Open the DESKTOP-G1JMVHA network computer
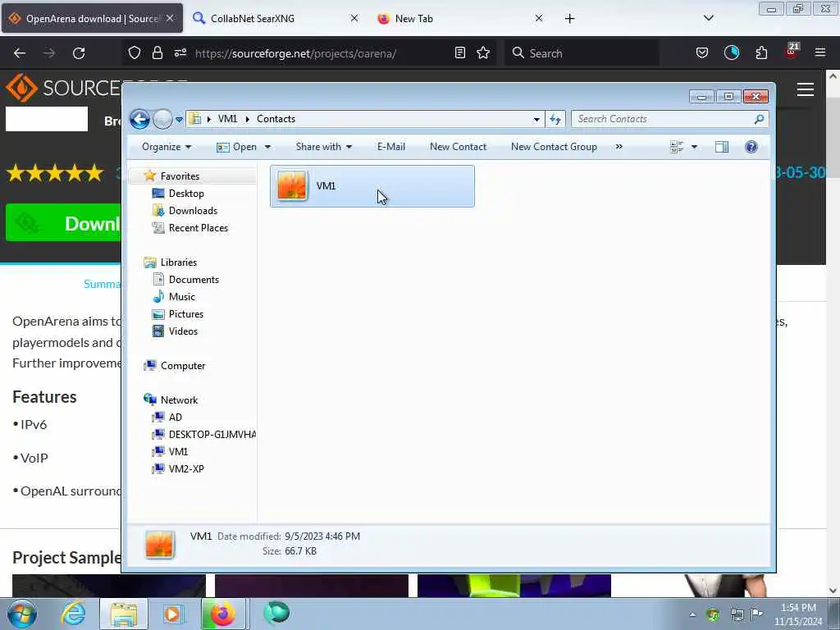The image size is (840, 630). click(212, 435)
